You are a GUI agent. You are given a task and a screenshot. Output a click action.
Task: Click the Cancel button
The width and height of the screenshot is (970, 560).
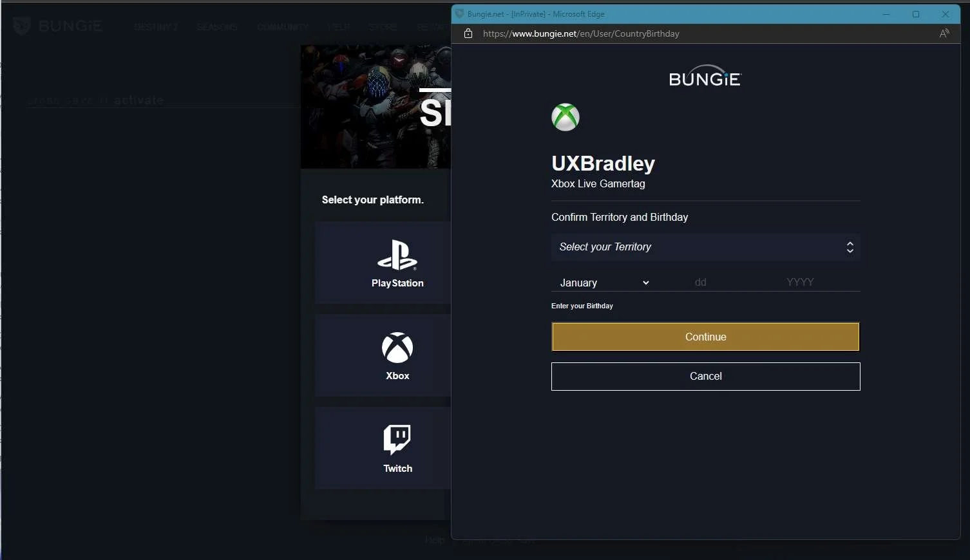705,377
